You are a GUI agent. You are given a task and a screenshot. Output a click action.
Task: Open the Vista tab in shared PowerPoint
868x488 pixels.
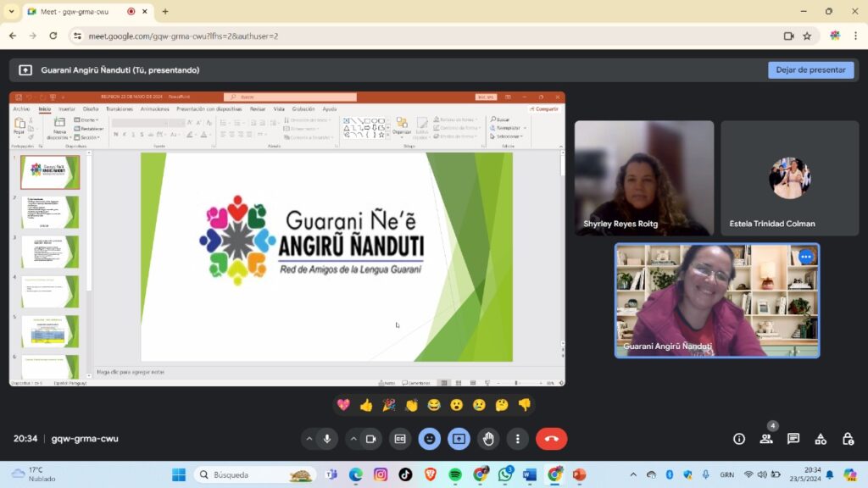click(x=279, y=109)
